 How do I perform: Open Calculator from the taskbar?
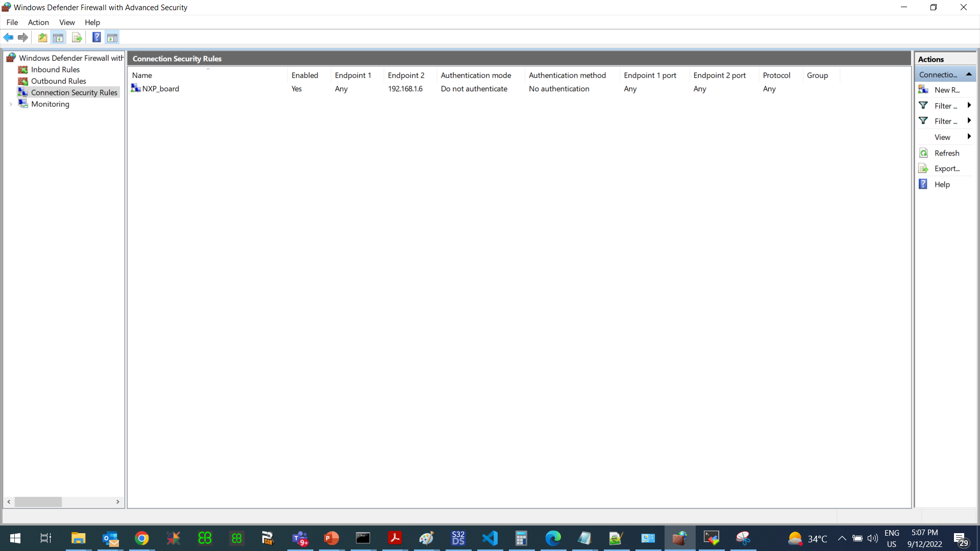pyautogui.click(x=521, y=538)
